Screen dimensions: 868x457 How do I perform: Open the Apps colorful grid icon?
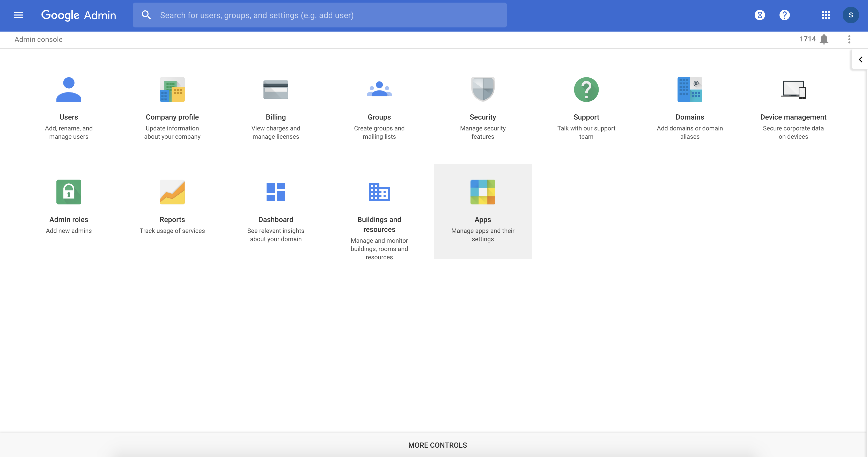coord(482,192)
